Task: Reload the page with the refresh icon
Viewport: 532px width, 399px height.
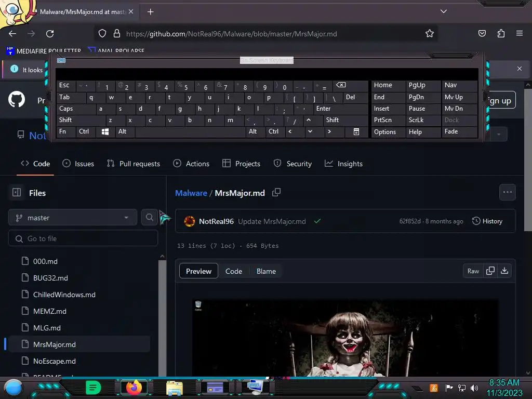Action: [x=50, y=34]
